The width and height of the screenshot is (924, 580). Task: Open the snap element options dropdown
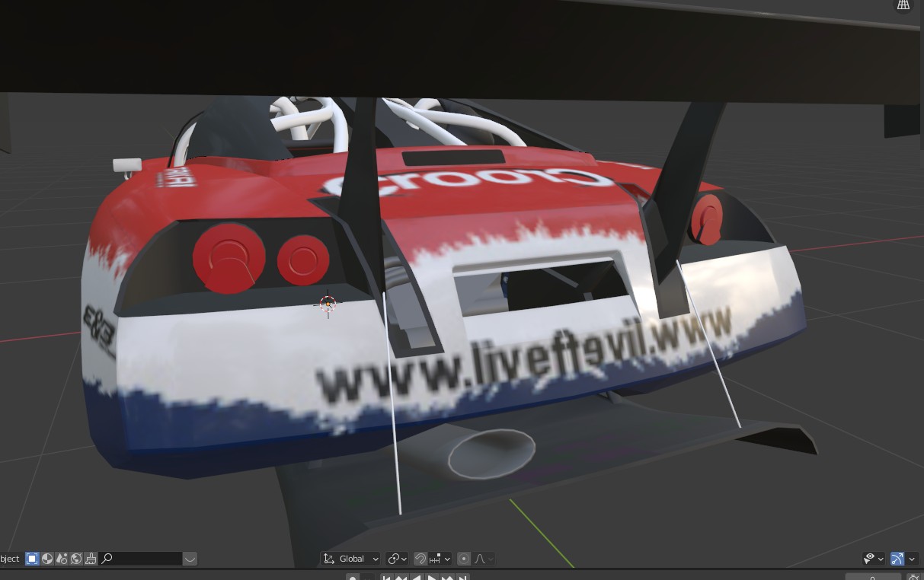(x=440, y=559)
